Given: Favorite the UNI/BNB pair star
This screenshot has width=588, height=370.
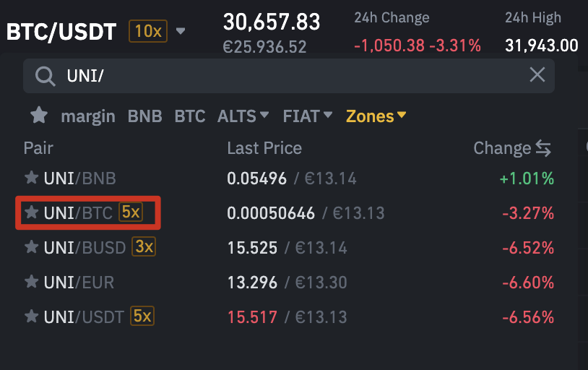Looking at the screenshot, I should tap(31, 178).
